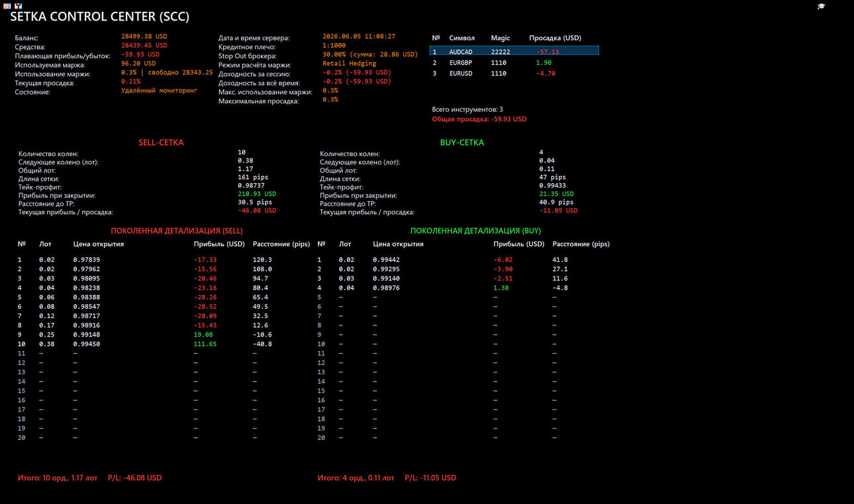
Task: Click SELL profit value 19.08
Action: [203, 335]
